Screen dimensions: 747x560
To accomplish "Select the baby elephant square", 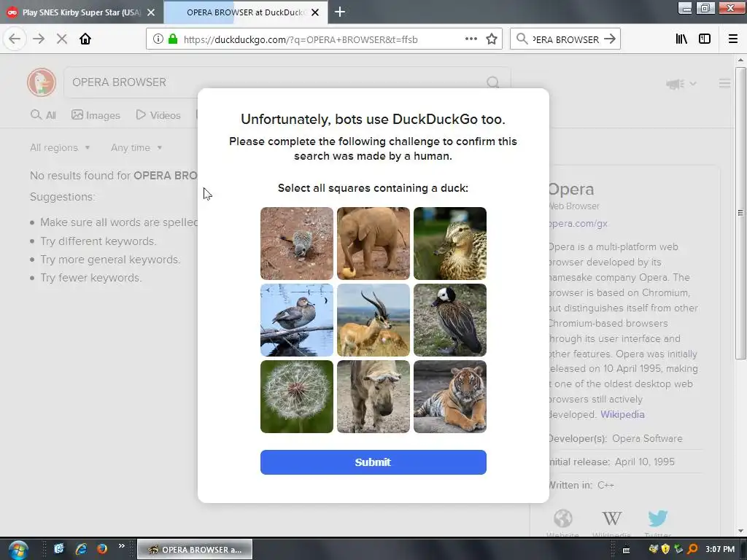I will [373, 244].
